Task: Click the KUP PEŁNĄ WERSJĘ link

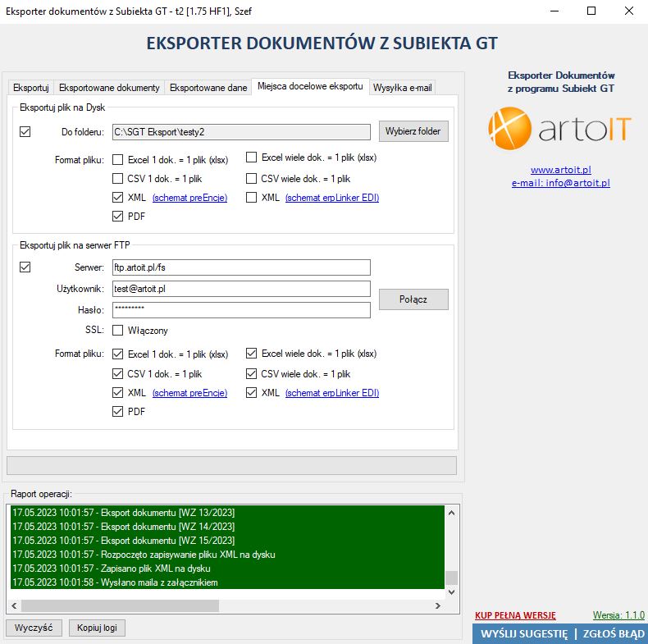Action: (515, 615)
